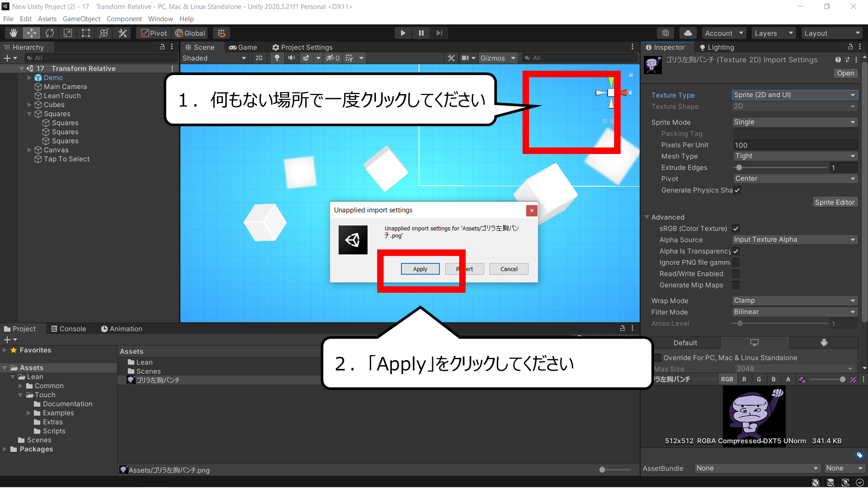This screenshot has width=868, height=488.
Task: Click the Play button
Action: (x=403, y=33)
